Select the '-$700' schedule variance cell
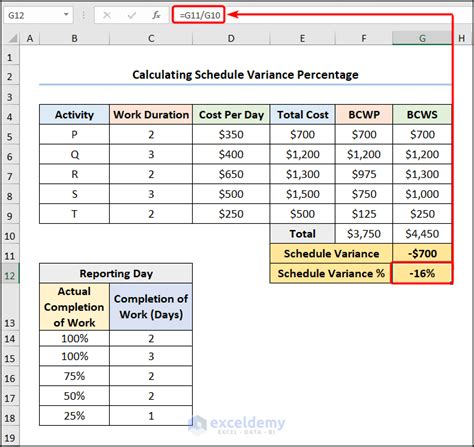 click(x=422, y=254)
